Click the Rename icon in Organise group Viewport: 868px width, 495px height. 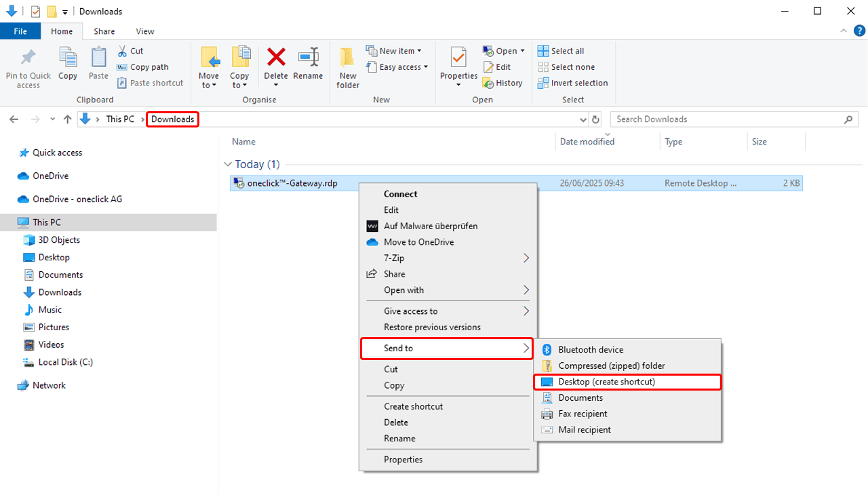click(308, 57)
